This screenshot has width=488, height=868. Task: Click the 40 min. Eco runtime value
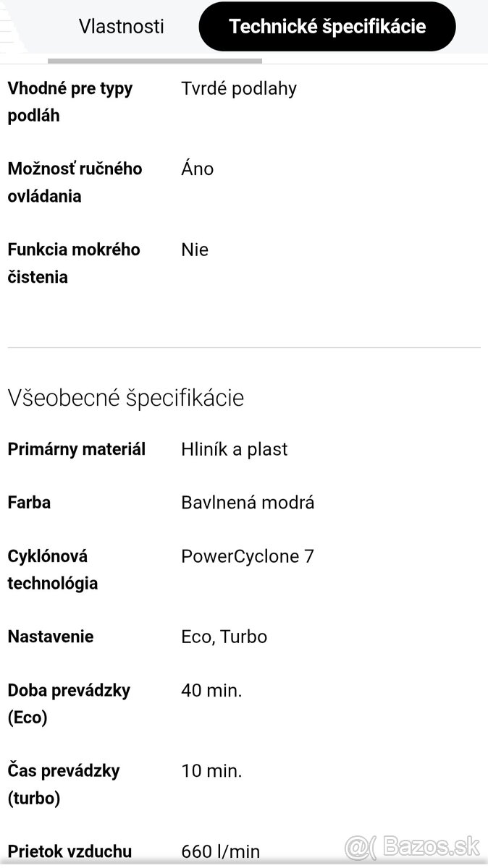tap(211, 690)
